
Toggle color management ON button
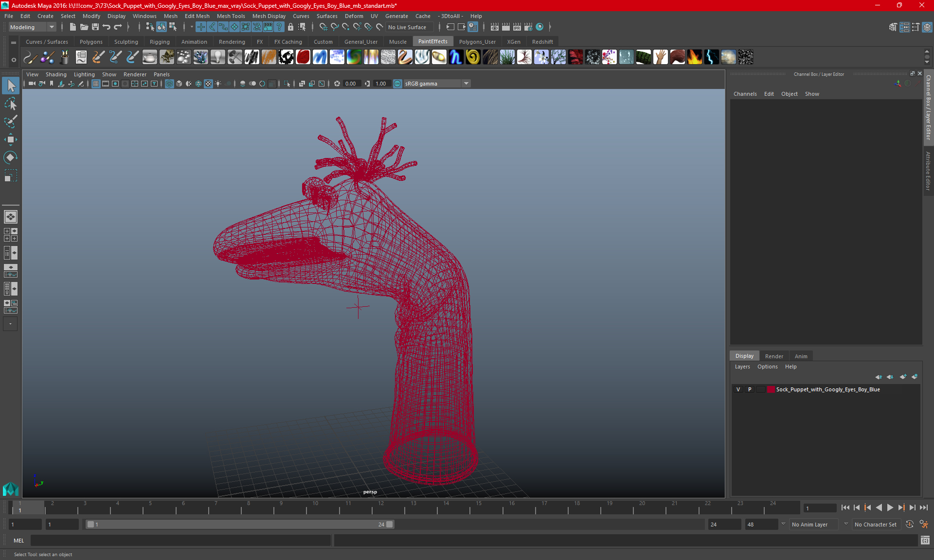tap(397, 84)
